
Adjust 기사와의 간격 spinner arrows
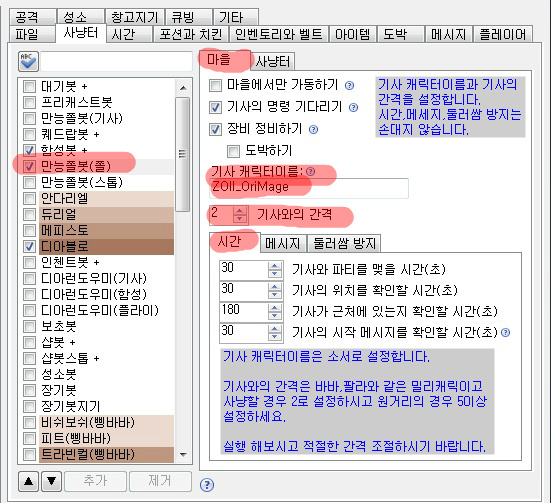[240, 214]
